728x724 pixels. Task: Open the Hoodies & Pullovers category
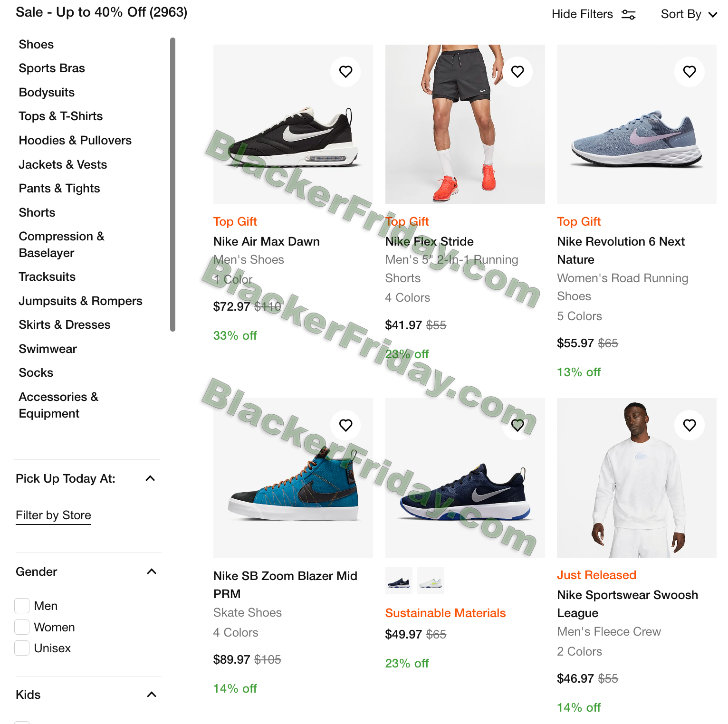pyautogui.click(x=75, y=140)
